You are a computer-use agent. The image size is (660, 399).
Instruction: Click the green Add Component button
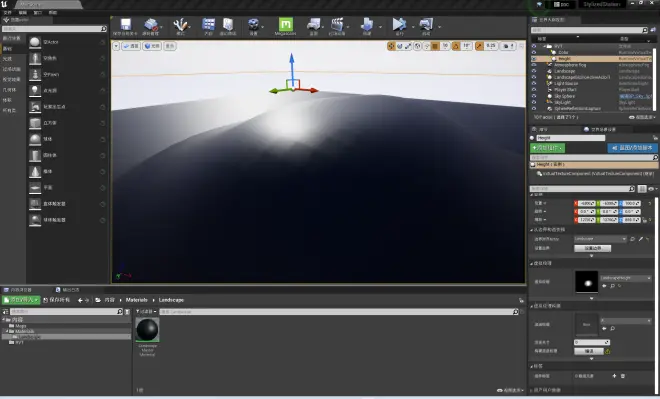[548, 148]
